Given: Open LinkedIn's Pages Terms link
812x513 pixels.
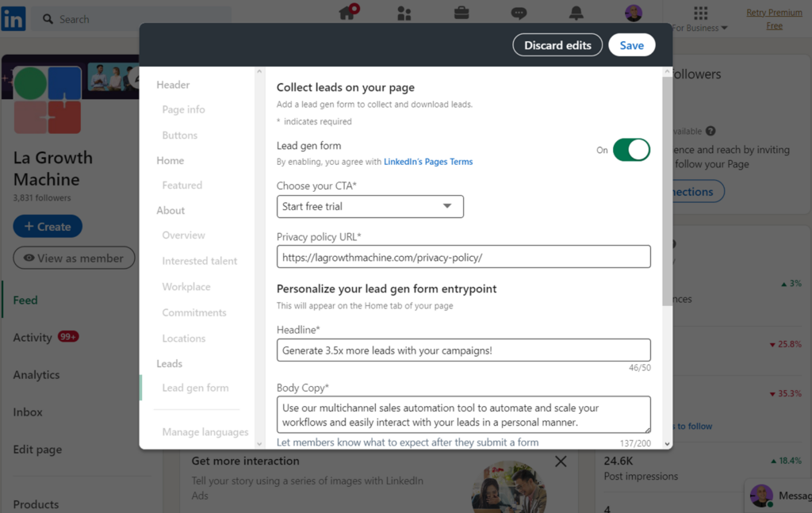Looking at the screenshot, I should (428, 162).
